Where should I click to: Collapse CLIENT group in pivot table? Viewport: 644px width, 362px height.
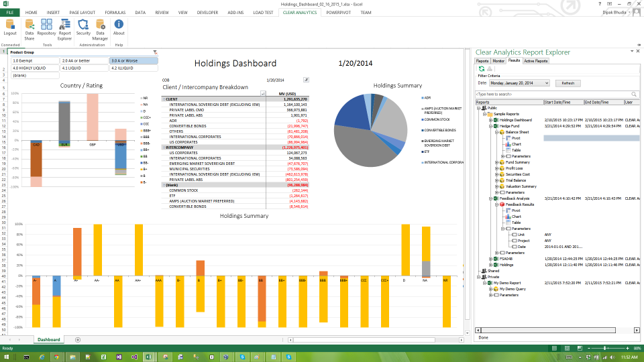164,99
